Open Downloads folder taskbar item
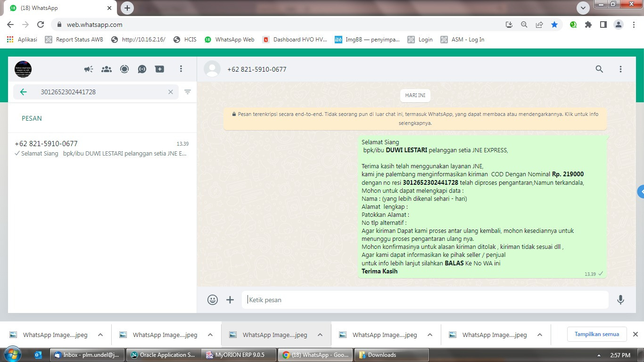This screenshot has width=644, height=362. coord(392,355)
